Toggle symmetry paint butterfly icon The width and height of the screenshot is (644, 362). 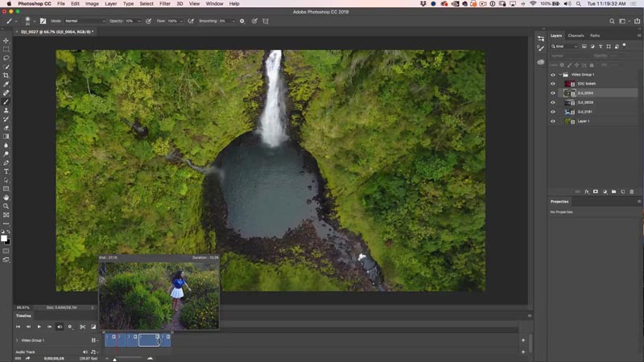(x=266, y=21)
